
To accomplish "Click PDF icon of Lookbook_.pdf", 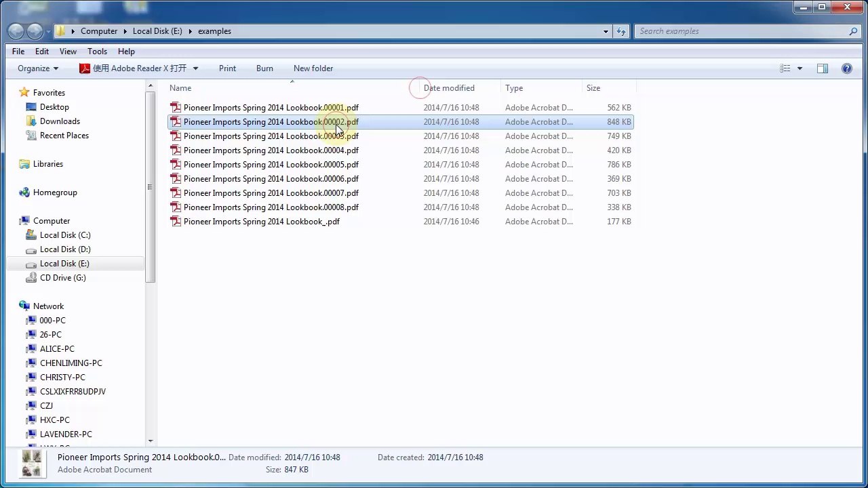I will [x=176, y=222].
